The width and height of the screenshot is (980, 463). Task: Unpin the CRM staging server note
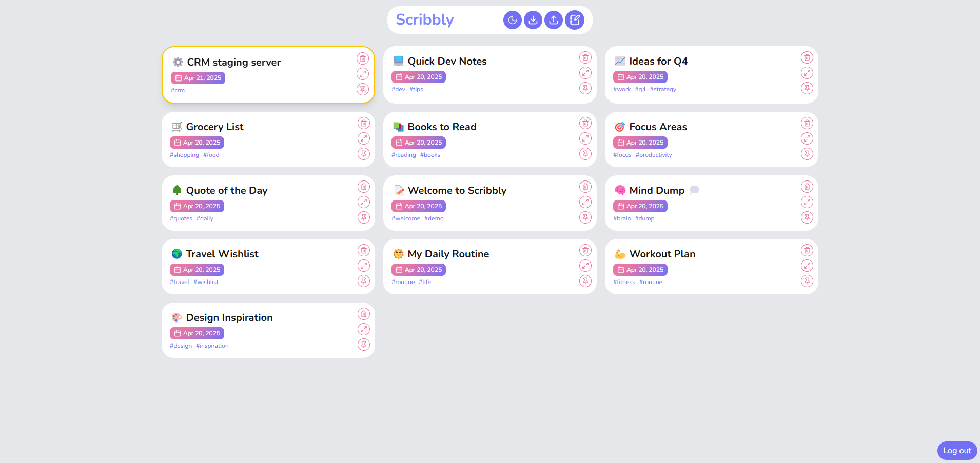(x=363, y=89)
